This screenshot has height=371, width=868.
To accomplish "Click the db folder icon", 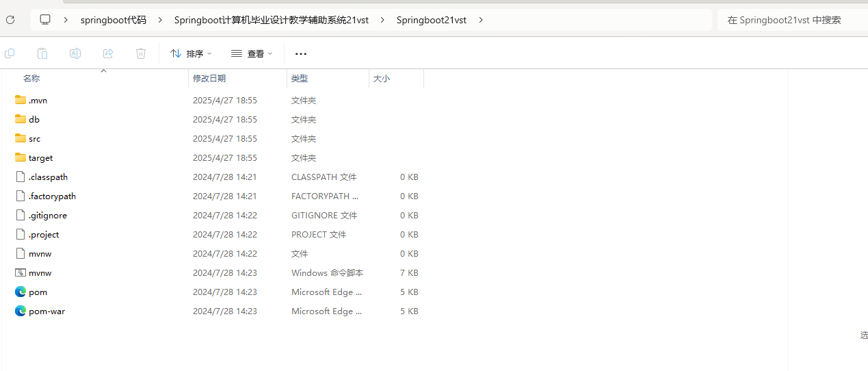I will (21, 119).
